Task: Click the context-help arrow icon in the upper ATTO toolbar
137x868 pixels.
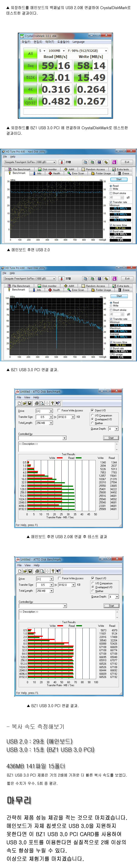Action: 58,403
